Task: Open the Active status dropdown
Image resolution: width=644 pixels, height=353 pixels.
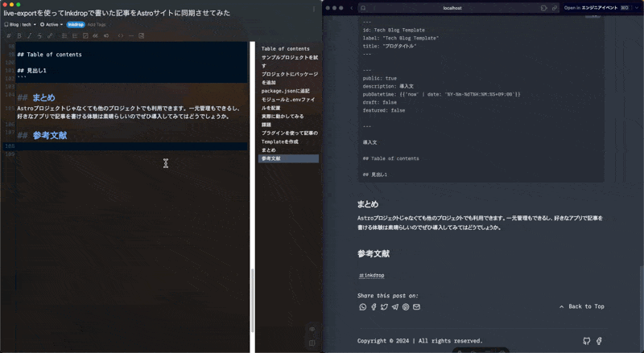Action: pyautogui.click(x=52, y=25)
